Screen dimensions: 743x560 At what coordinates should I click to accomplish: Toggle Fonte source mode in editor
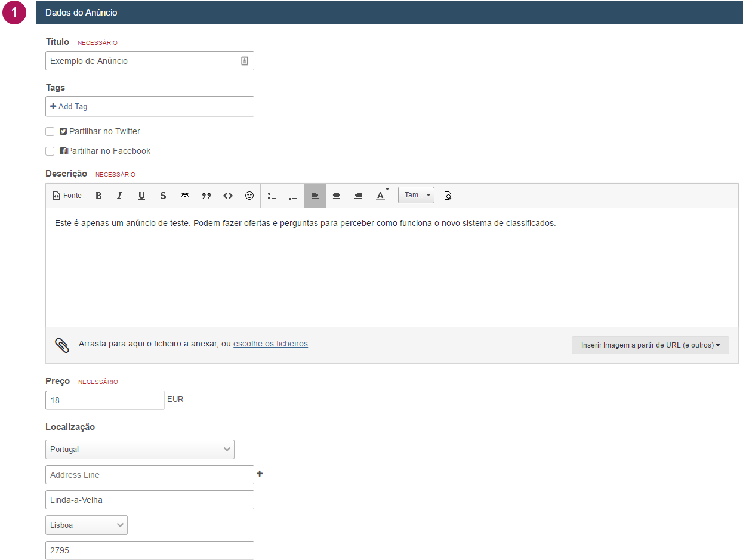[x=67, y=196]
